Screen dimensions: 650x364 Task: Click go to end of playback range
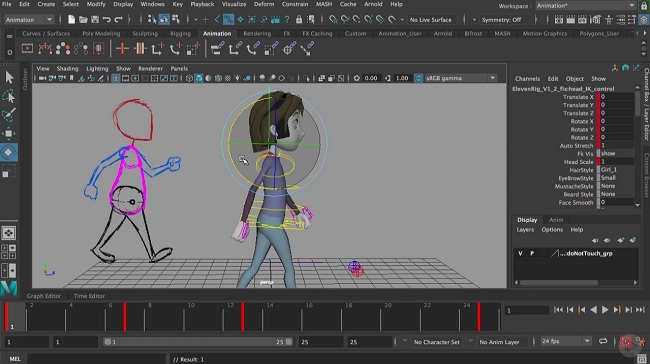[x=640, y=310]
